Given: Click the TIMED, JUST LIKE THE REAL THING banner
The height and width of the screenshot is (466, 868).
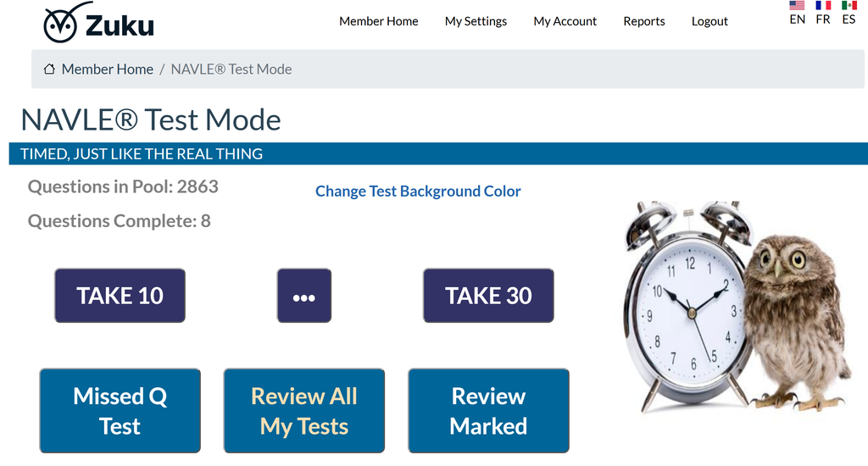Looking at the screenshot, I should tap(438, 153).
